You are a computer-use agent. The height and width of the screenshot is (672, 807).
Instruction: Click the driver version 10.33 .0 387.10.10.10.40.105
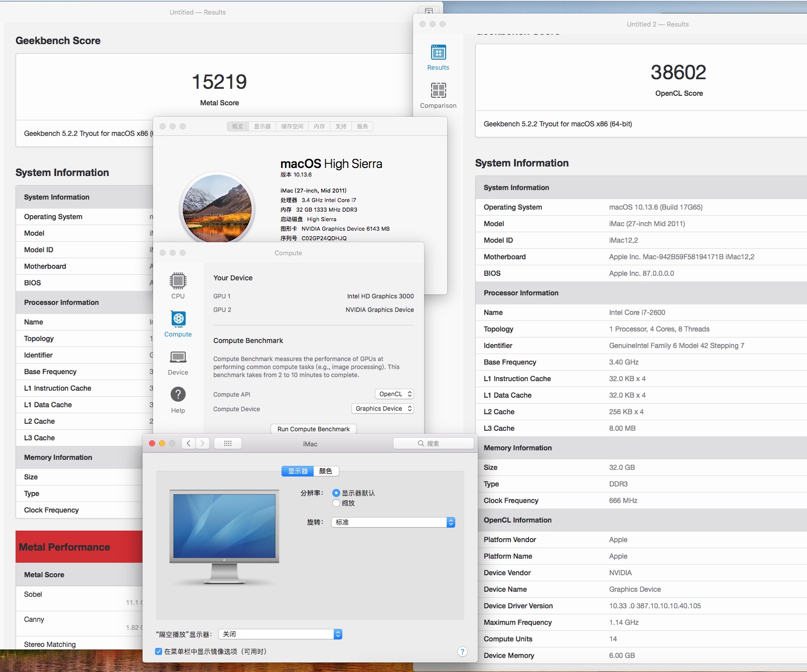[x=655, y=606]
